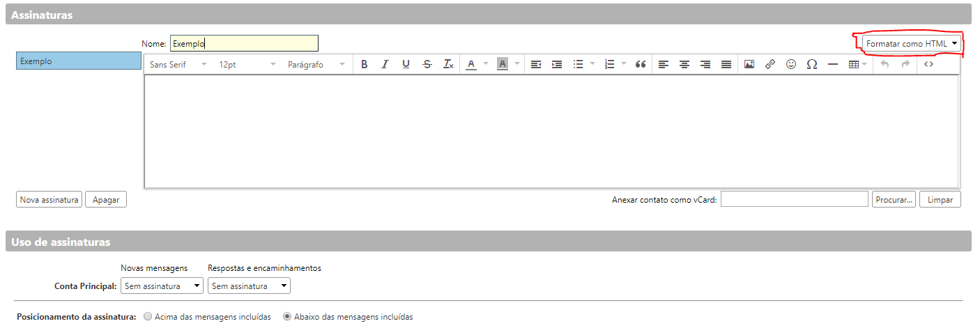Center align text

[684, 64]
